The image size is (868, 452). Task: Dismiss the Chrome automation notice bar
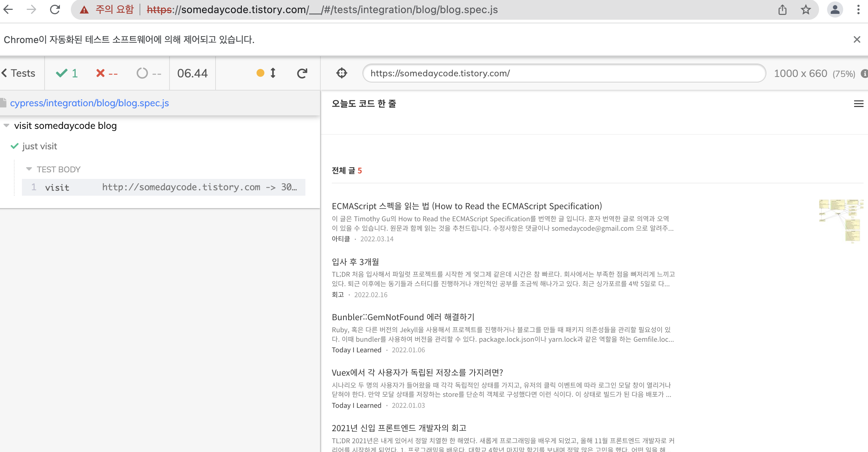(857, 39)
